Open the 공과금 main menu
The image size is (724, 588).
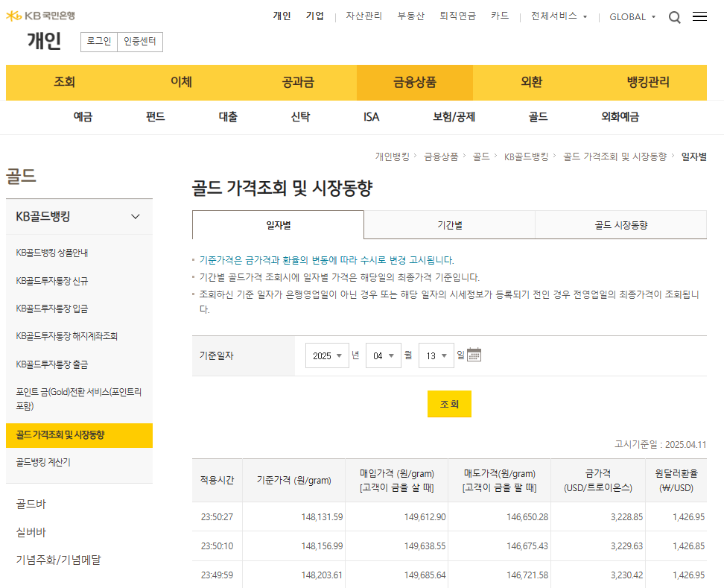[298, 82]
